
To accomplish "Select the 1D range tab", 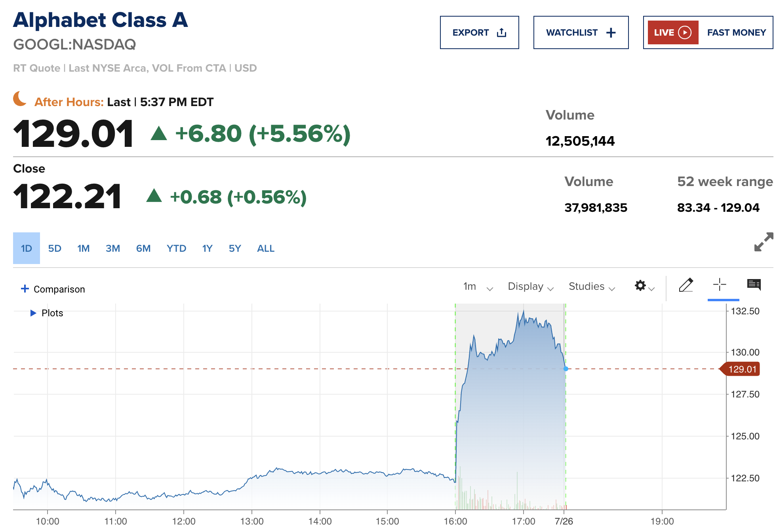I will click(27, 249).
